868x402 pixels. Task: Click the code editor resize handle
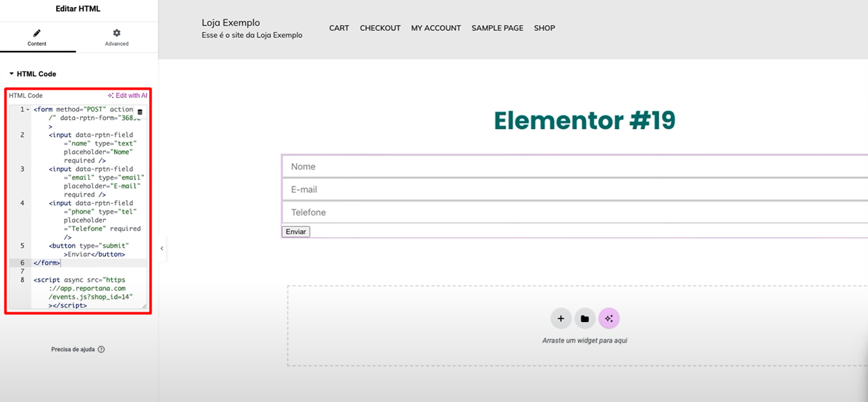tap(144, 306)
